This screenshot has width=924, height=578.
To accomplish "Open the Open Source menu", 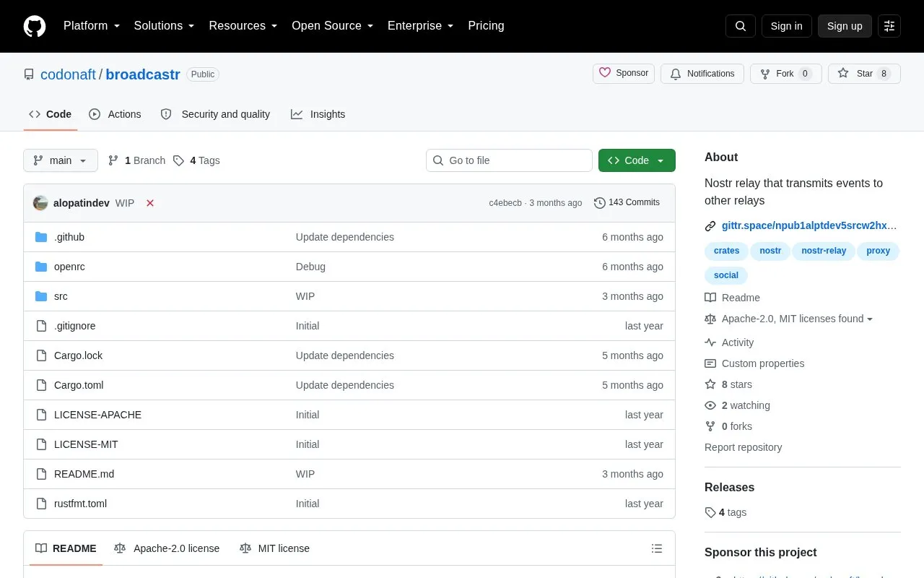I will point(333,26).
